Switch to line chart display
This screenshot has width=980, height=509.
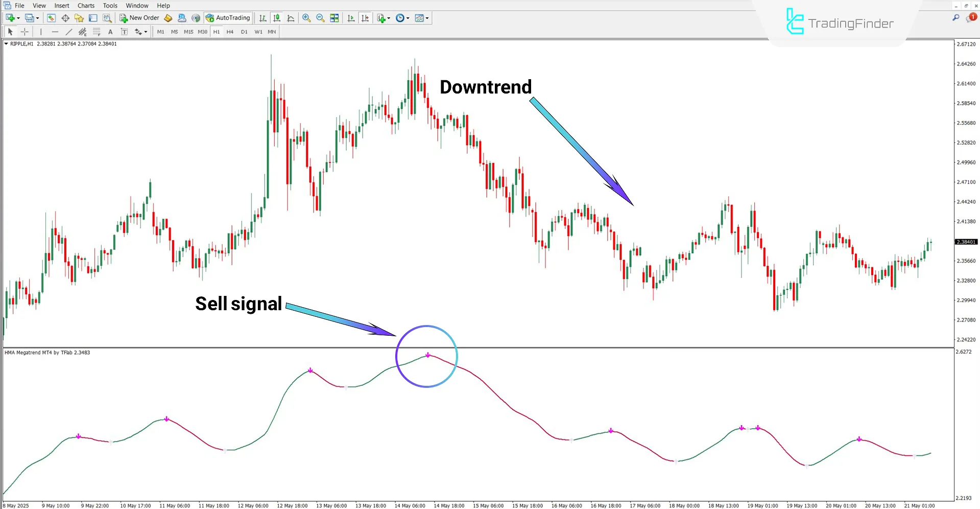(x=290, y=17)
